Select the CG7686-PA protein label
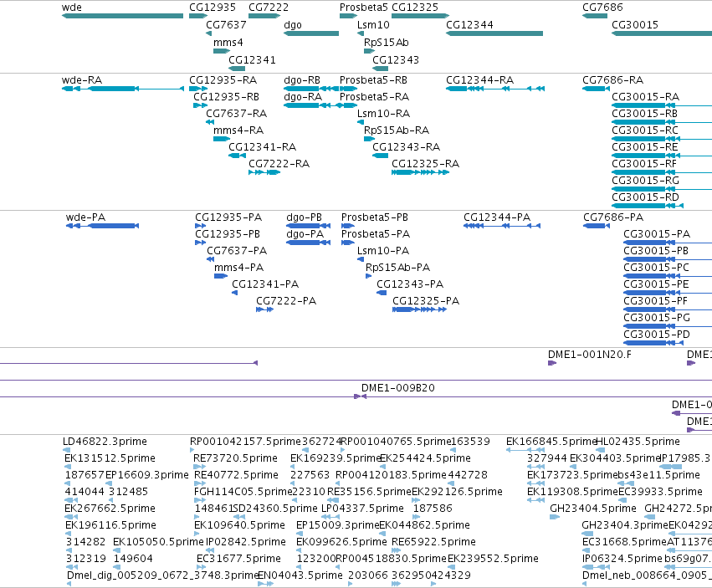Viewport: 712px width, 588px height. pyautogui.click(x=613, y=217)
